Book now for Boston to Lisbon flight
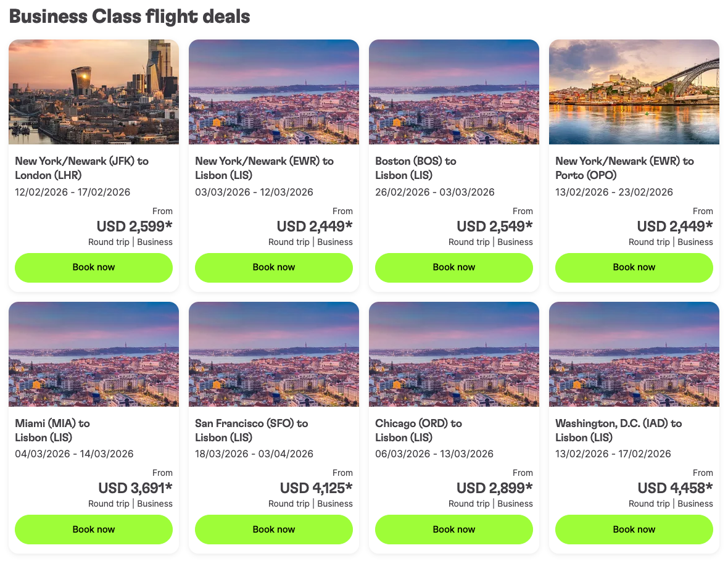This screenshot has height=561, width=728. (x=454, y=267)
